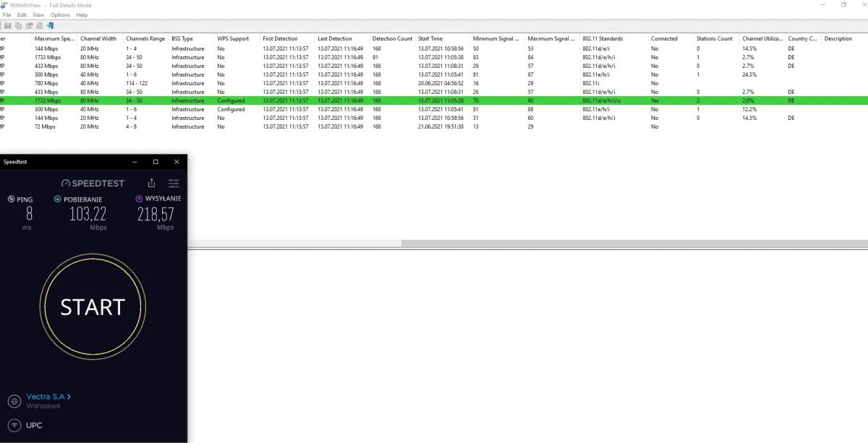Open the Edit menu
868x443 pixels.
pyautogui.click(x=22, y=14)
